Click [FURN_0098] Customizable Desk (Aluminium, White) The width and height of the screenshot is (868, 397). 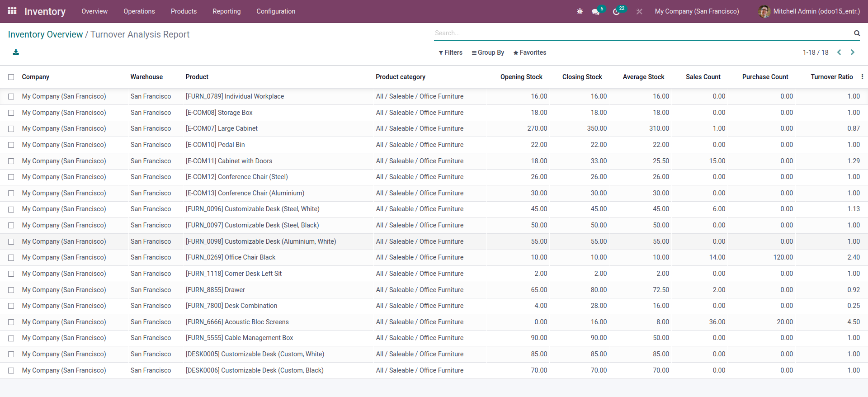point(261,241)
